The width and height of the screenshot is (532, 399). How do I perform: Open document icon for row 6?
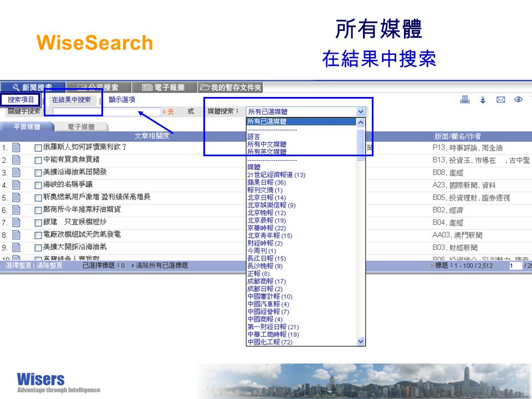point(16,209)
